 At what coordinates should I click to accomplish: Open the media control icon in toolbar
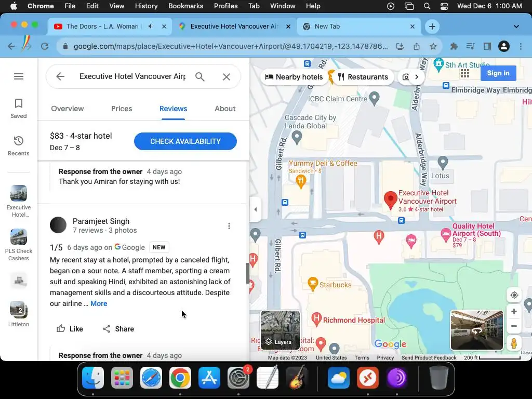(x=470, y=46)
